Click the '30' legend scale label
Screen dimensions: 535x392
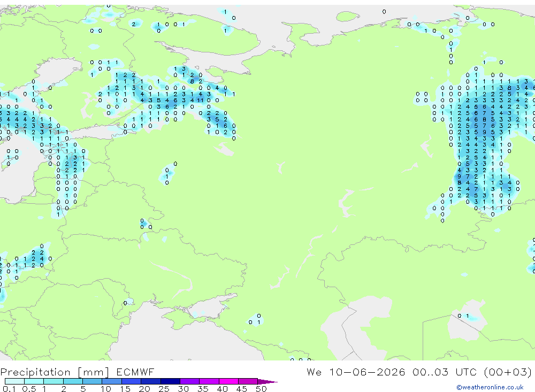[183, 389]
